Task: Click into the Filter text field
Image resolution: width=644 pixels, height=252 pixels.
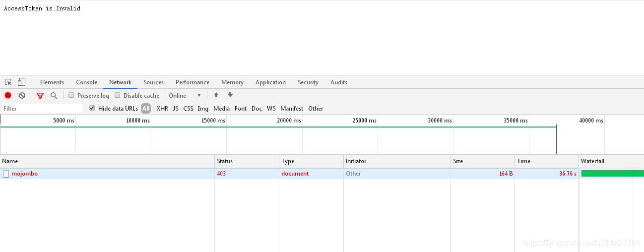Action: (x=42, y=108)
